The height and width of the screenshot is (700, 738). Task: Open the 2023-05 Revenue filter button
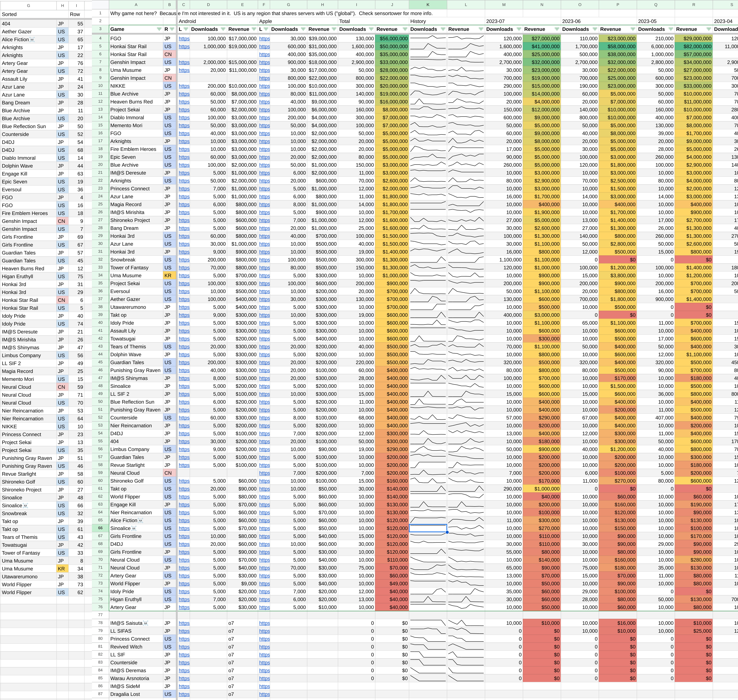[709, 29]
